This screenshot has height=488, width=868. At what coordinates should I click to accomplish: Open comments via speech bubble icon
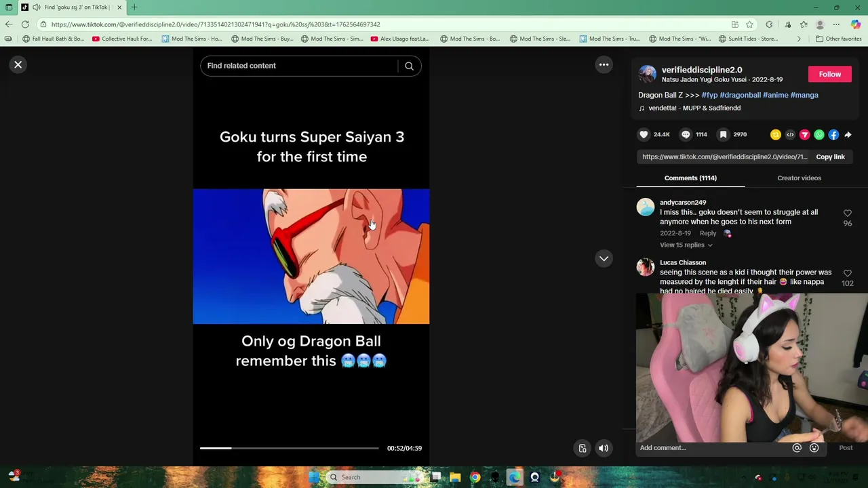[686, 135]
